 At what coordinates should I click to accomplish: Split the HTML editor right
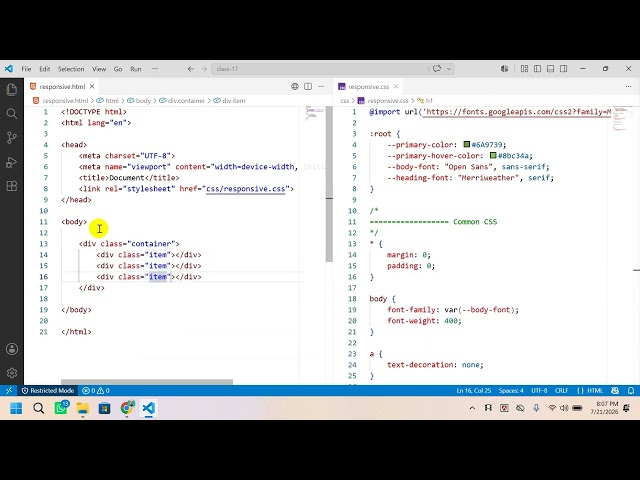pyautogui.click(x=308, y=87)
